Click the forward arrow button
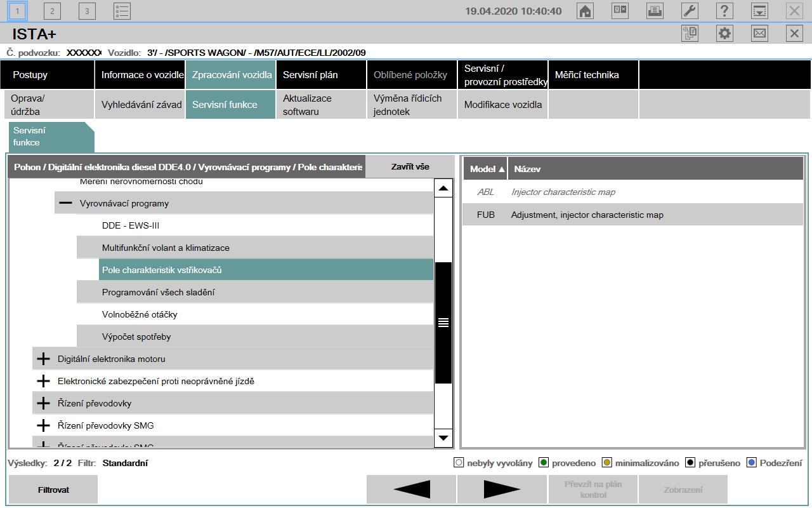 click(x=502, y=490)
